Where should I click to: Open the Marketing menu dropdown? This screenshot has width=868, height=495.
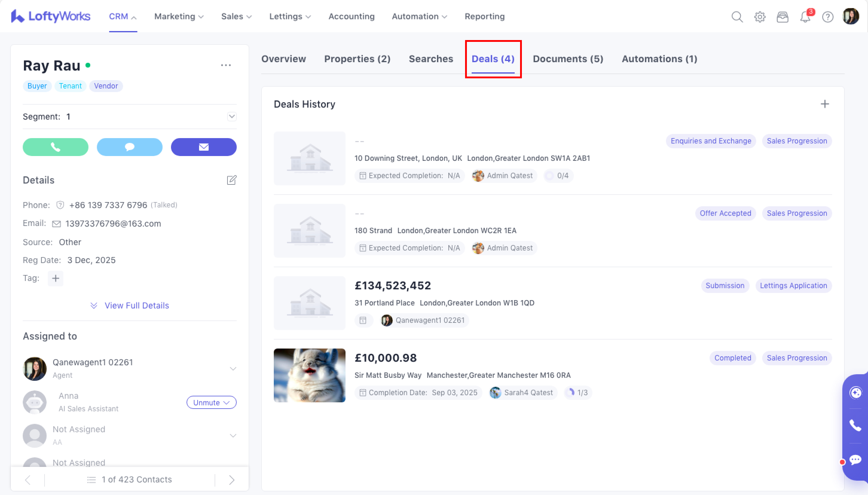(x=179, y=17)
